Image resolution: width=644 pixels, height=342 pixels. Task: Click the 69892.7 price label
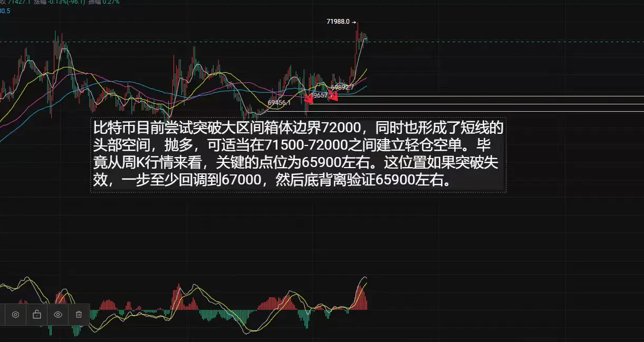(x=342, y=87)
